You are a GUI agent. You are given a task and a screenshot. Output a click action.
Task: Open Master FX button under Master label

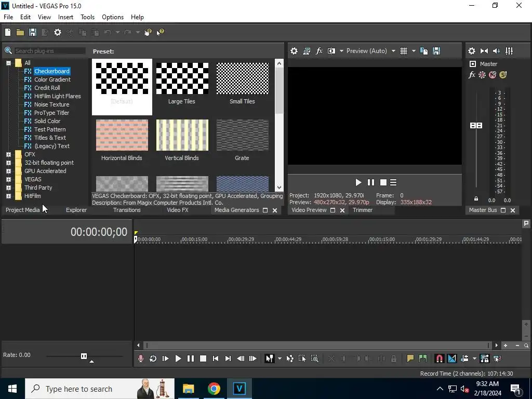tap(472, 75)
